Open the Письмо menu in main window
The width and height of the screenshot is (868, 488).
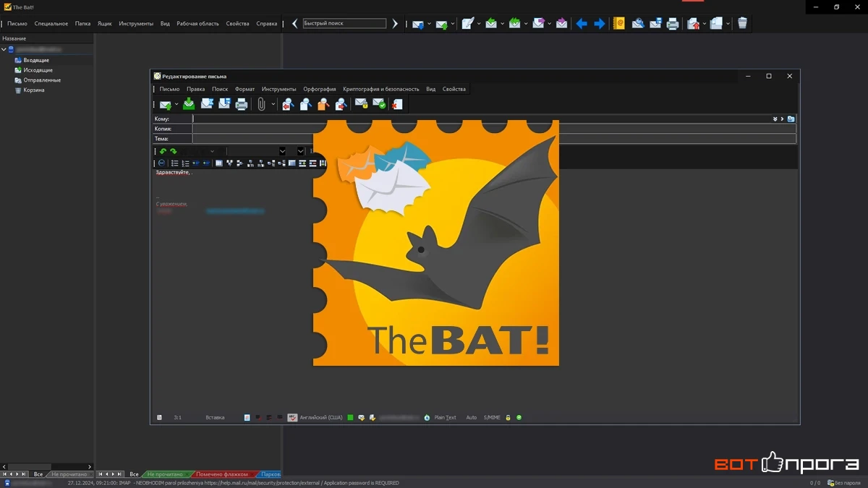pyautogui.click(x=17, y=24)
